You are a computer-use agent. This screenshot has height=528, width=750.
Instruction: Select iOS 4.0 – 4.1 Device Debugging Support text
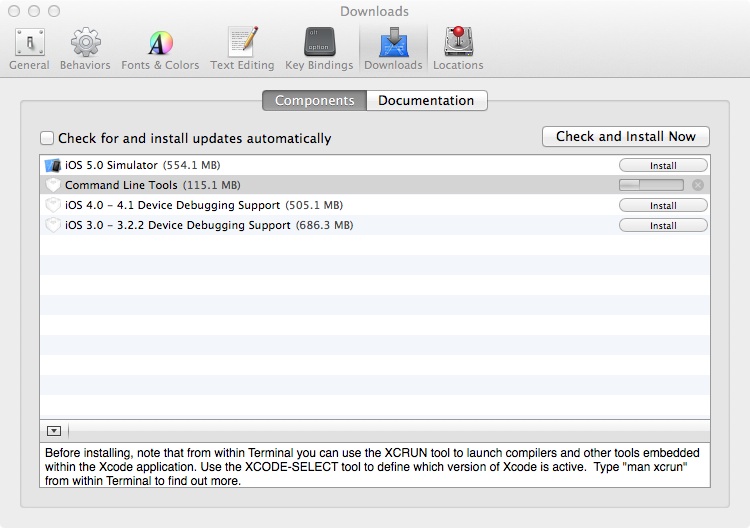pyautogui.click(x=172, y=205)
